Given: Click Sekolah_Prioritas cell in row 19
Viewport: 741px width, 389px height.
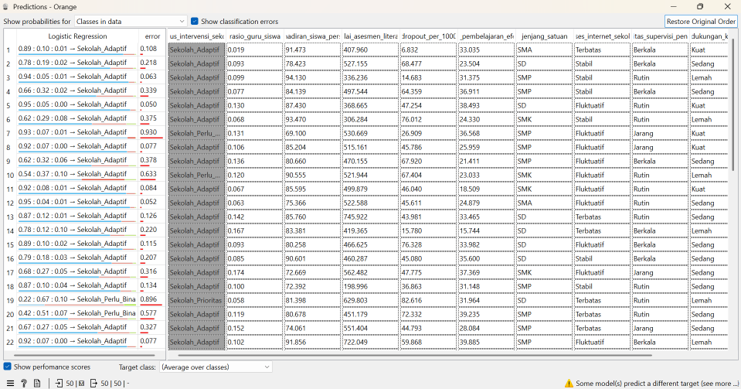Looking at the screenshot, I should [196, 301].
